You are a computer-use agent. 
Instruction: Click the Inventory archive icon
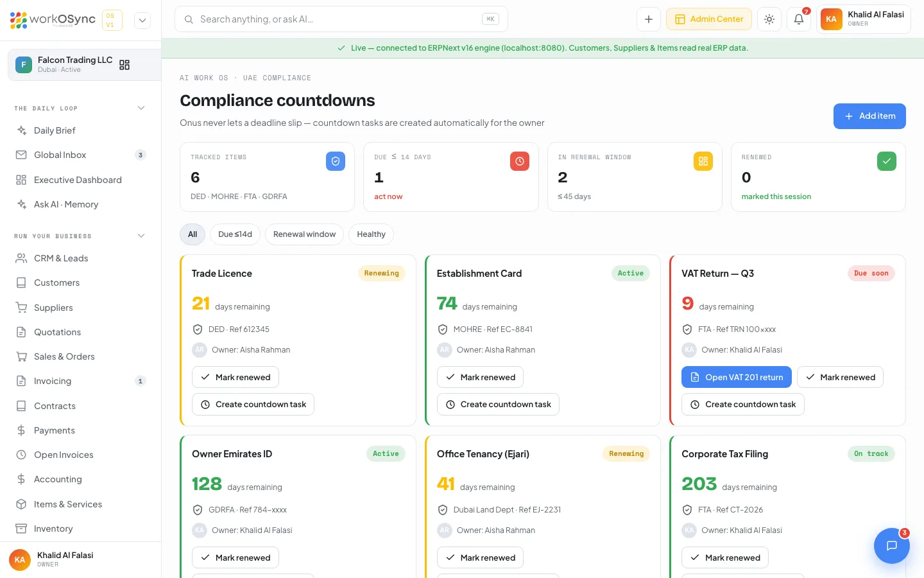[21, 529]
